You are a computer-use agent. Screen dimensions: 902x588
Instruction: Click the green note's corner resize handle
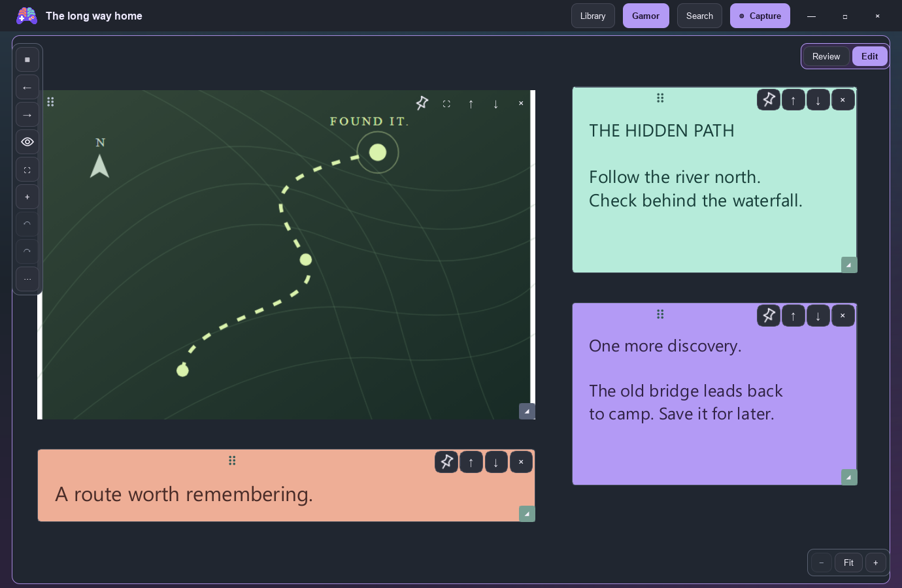(x=849, y=265)
